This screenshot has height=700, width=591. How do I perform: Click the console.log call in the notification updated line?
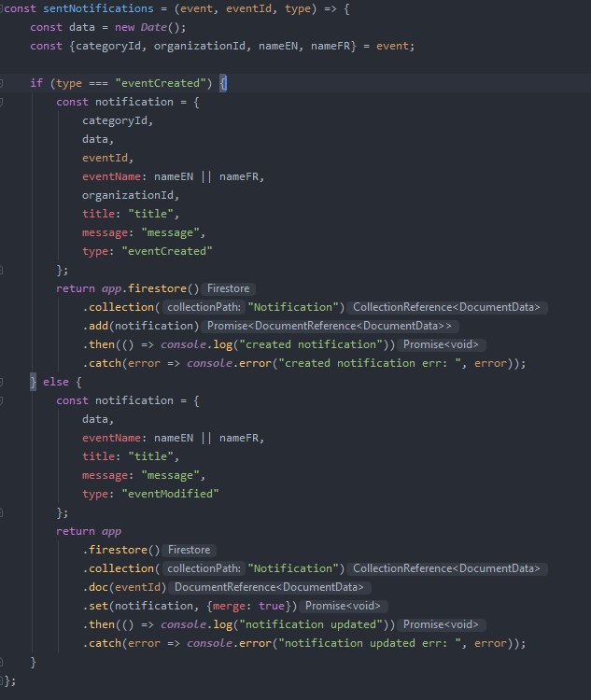tap(196, 624)
